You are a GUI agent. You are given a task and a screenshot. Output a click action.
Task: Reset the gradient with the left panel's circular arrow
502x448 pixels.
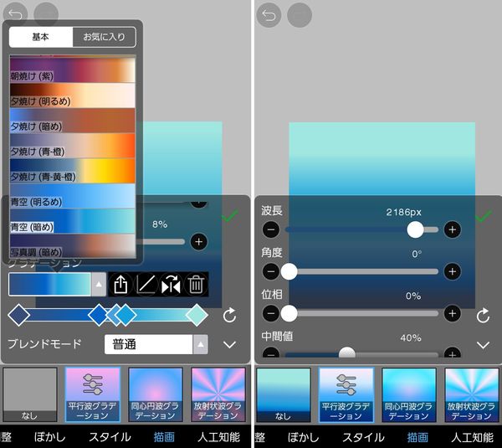pos(229,316)
